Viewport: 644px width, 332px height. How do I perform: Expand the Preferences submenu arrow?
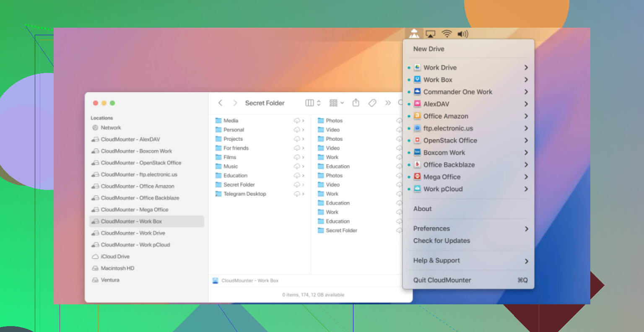coord(526,229)
